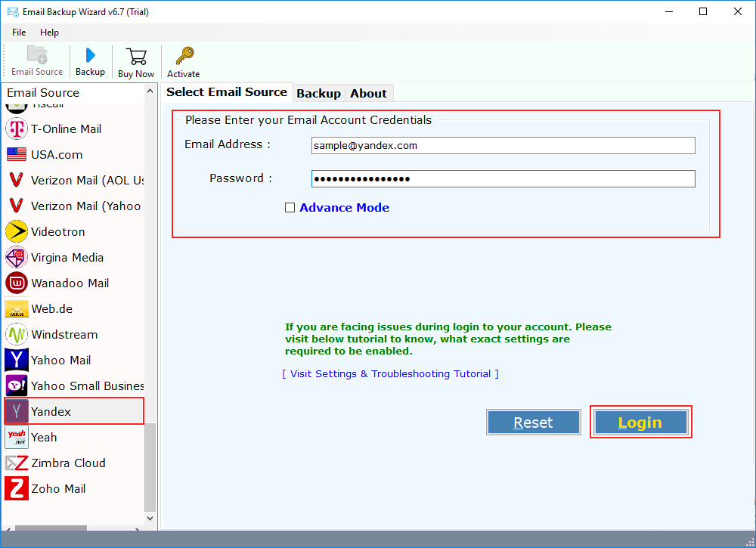
Task: Click the source list vertical scrollbar thumb
Action: [150, 467]
